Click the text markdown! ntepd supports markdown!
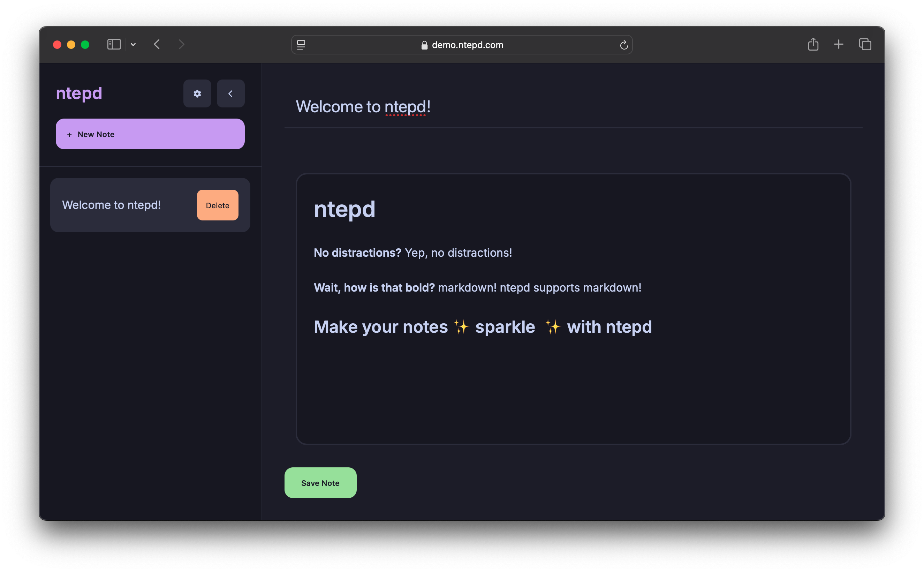 pyautogui.click(x=540, y=287)
